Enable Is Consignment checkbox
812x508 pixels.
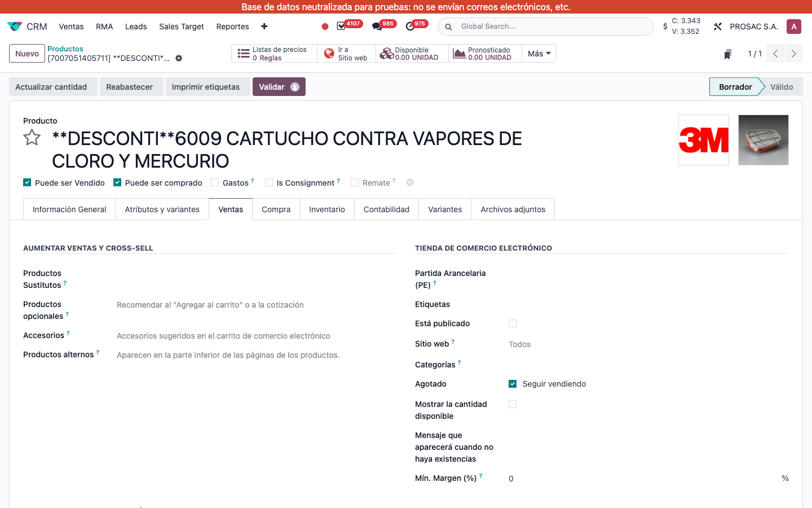(269, 182)
